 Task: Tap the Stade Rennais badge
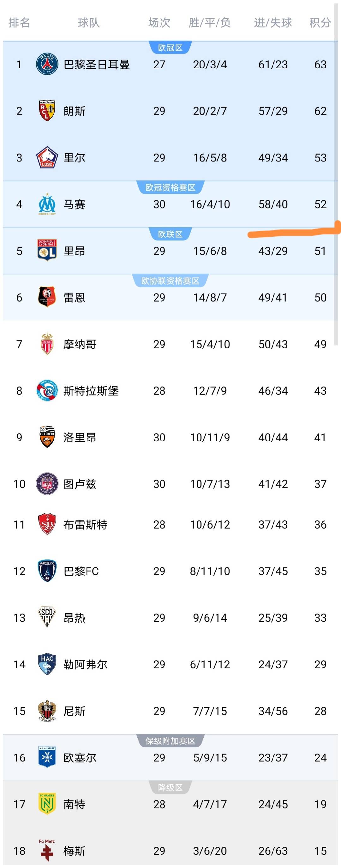tap(47, 297)
